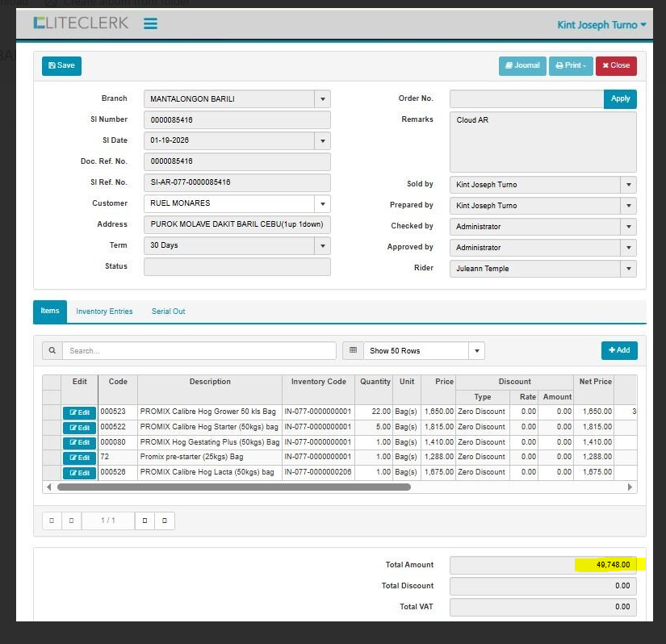Open the Show 50 Rows dropdown

[x=476, y=351]
